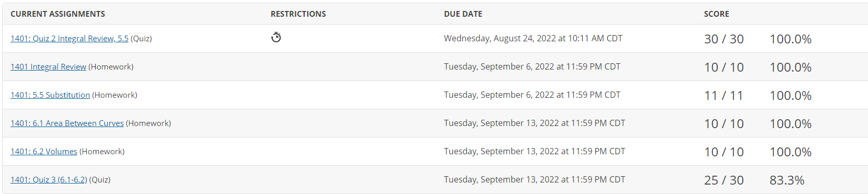868x194 pixels.
Task: Click the 83.3% percentage for Quiz 3
Action: click(x=787, y=180)
